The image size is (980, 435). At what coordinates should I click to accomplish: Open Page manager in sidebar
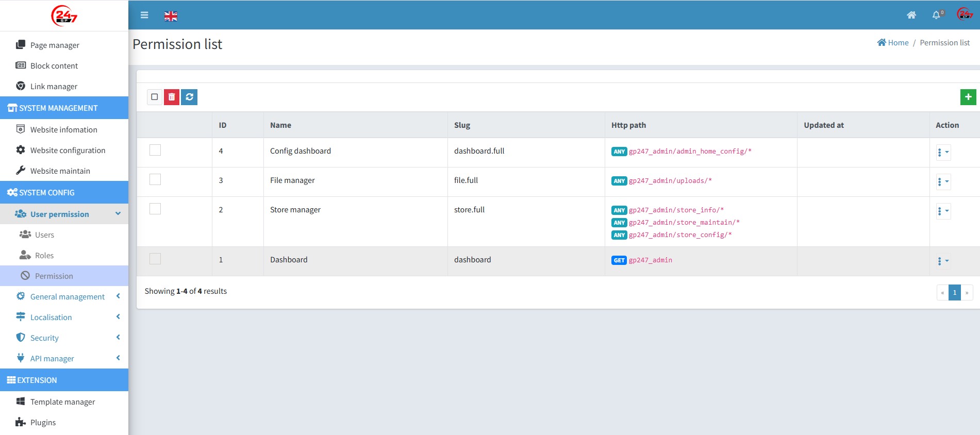64,45
